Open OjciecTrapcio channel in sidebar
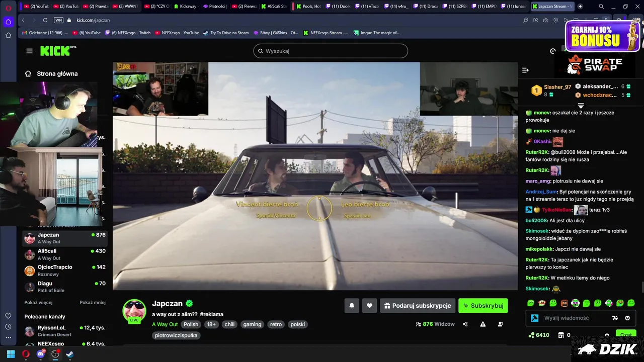The height and width of the screenshot is (362, 644). tap(65, 270)
